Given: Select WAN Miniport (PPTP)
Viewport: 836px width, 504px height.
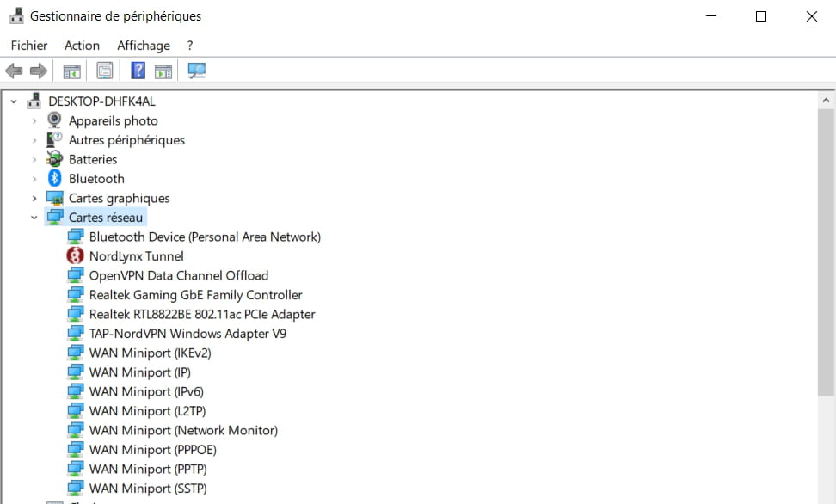Looking at the screenshot, I should click(x=148, y=470).
